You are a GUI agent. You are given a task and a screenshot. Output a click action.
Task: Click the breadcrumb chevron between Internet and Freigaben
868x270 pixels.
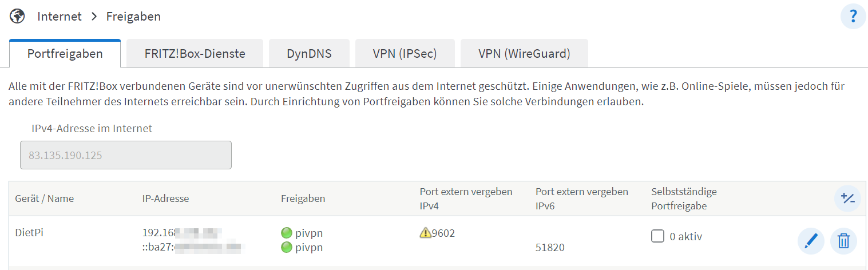click(94, 17)
